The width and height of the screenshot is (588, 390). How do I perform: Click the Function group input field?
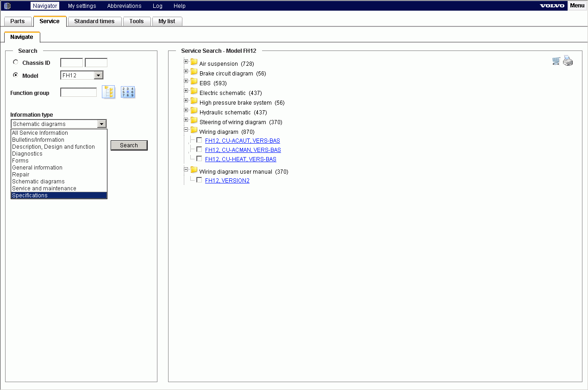79,92
